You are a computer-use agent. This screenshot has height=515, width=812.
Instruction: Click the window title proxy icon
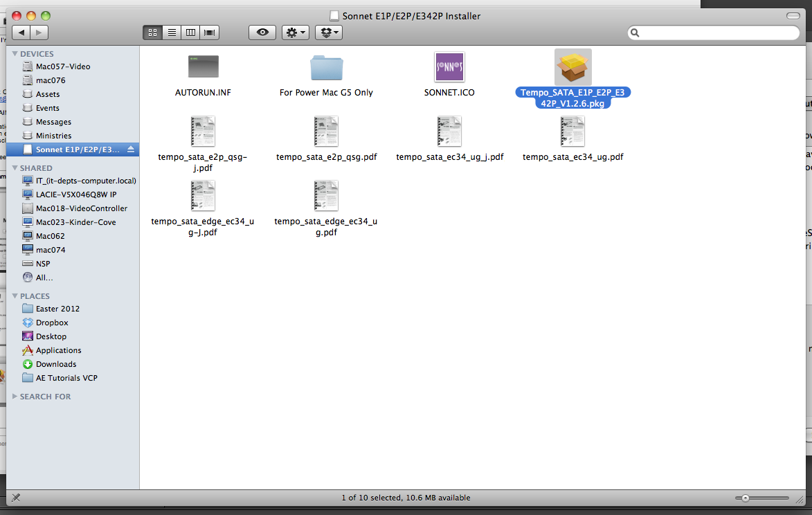(334, 16)
